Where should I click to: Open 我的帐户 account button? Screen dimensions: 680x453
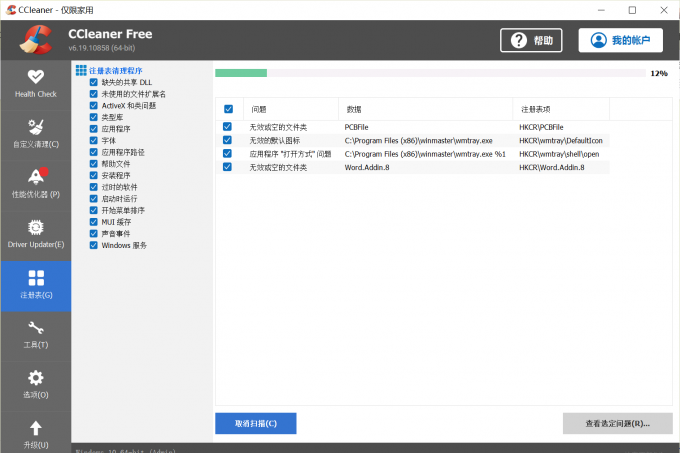(x=621, y=40)
